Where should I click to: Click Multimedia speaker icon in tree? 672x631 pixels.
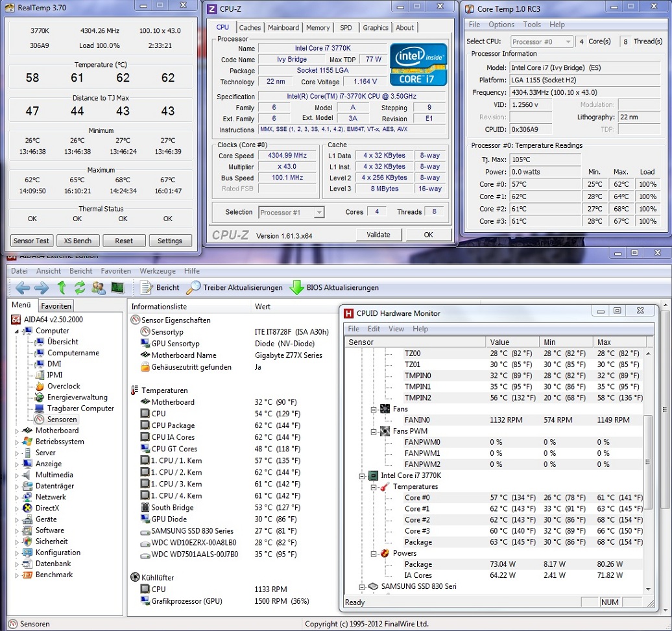[x=27, y=475]
